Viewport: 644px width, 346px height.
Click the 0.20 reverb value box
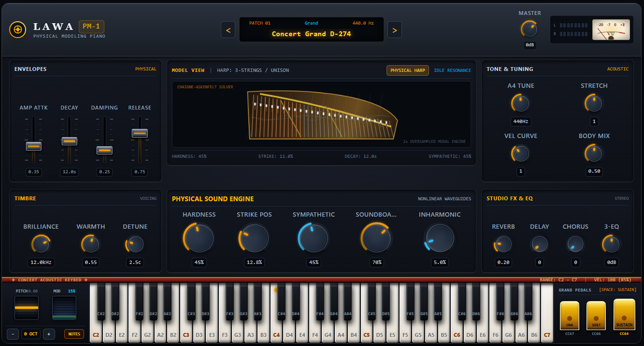pos(503,263)
